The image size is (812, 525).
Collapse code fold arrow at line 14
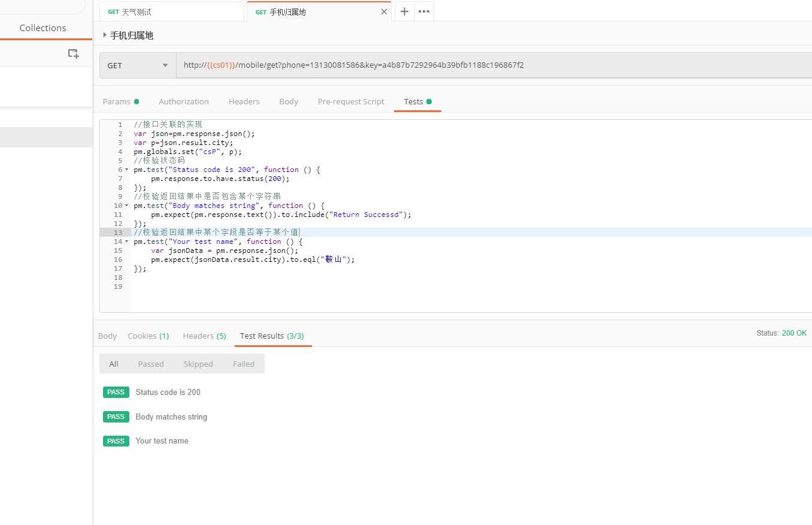point(126,242)
